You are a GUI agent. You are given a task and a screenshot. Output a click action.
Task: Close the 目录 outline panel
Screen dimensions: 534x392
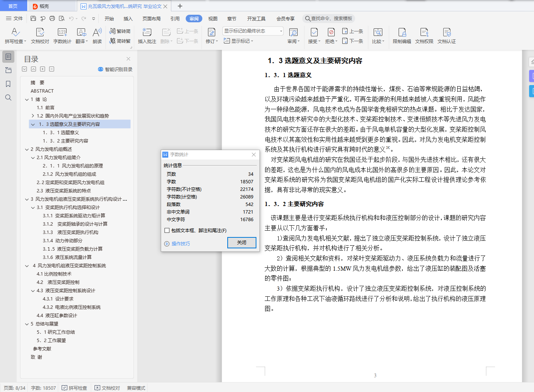point(128,59)
